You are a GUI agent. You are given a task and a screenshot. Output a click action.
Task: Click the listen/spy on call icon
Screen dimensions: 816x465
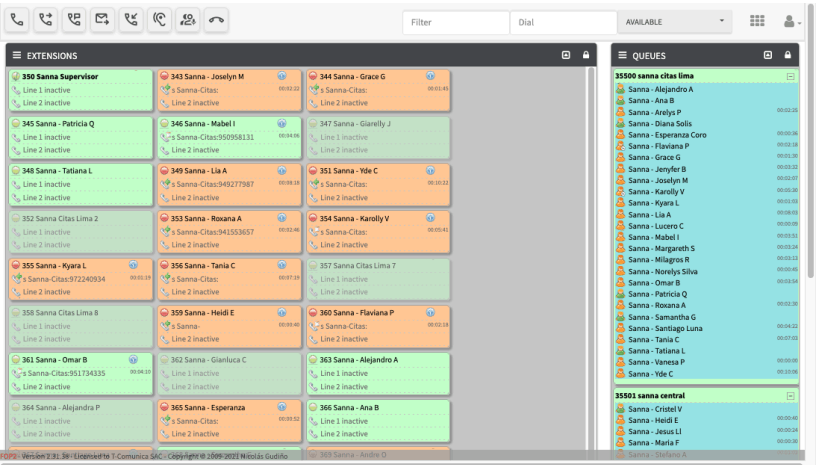click(x=160, y=20)
